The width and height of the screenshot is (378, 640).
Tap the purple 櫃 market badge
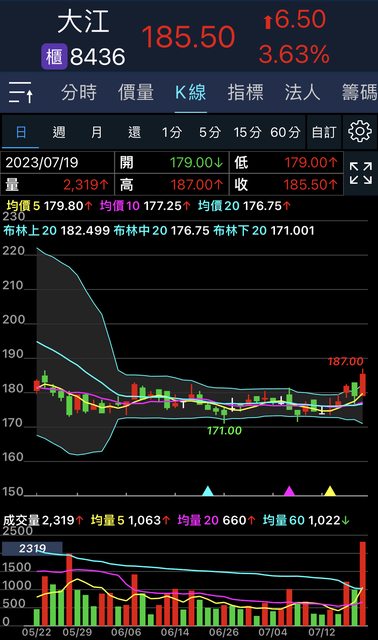click(54, 56)
